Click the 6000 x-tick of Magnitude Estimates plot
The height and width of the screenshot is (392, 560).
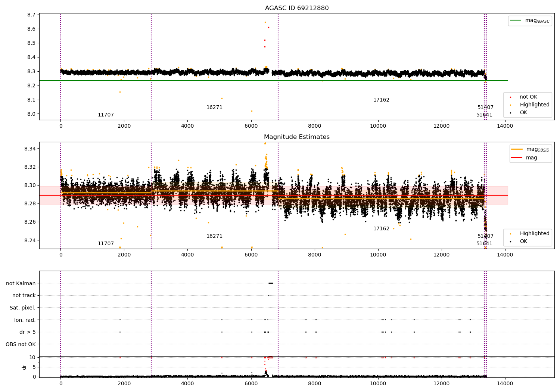(x=251, y=255)
